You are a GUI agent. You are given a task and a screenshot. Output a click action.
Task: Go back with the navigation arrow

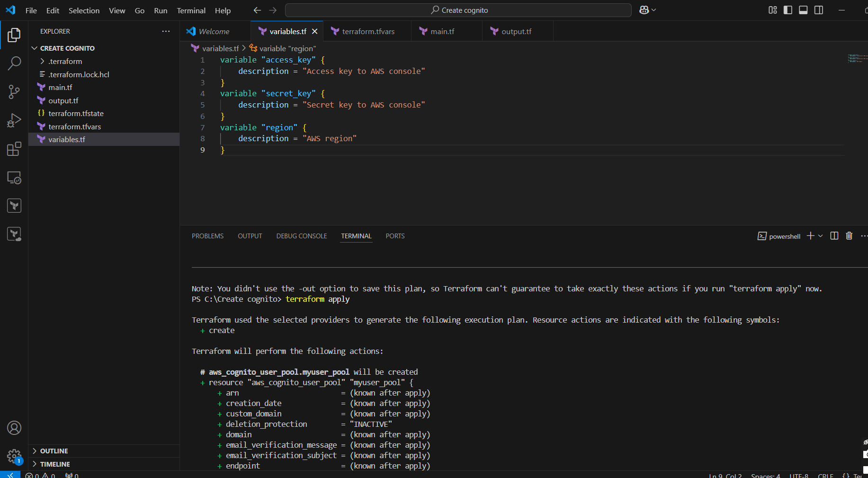click(x=257, y=10)
